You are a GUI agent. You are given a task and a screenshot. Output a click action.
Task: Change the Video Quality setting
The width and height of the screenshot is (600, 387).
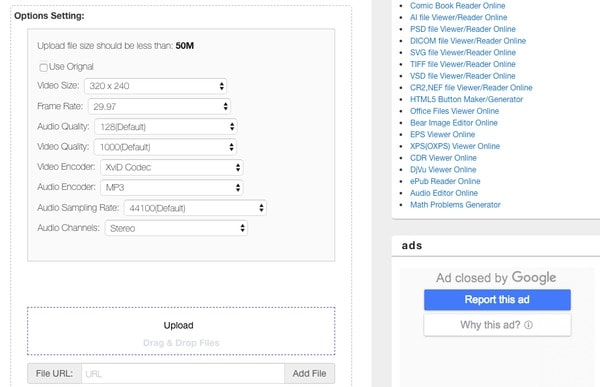(x=165, y=147)
